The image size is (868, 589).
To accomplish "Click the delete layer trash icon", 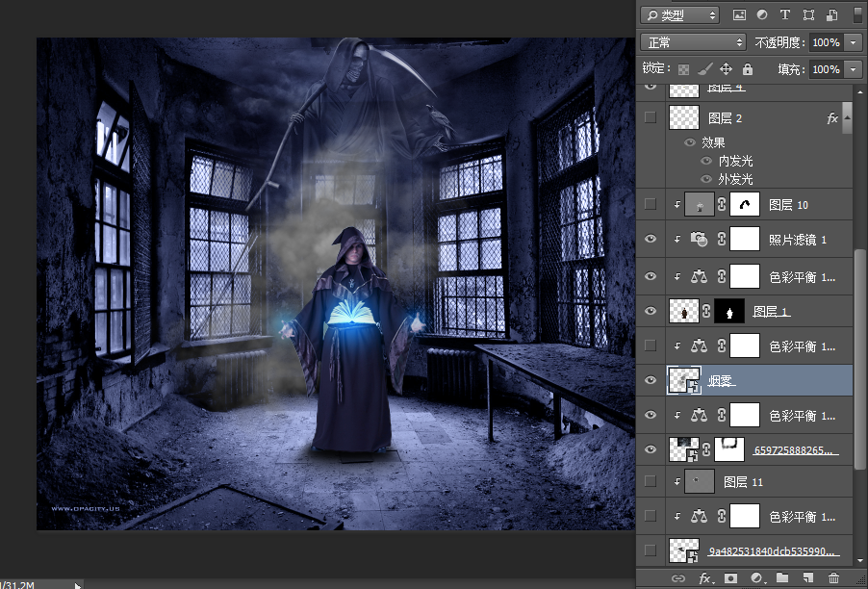I will click(x=833, y=578).
